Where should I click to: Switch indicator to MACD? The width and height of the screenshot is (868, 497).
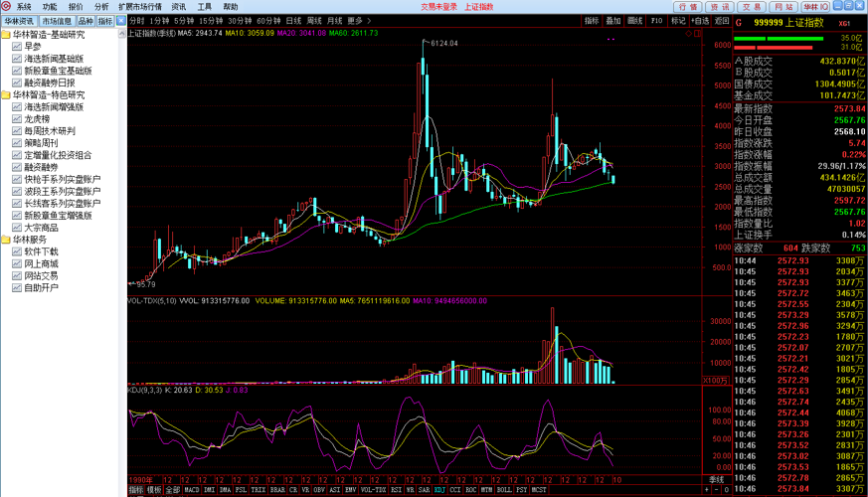point(192,490)
